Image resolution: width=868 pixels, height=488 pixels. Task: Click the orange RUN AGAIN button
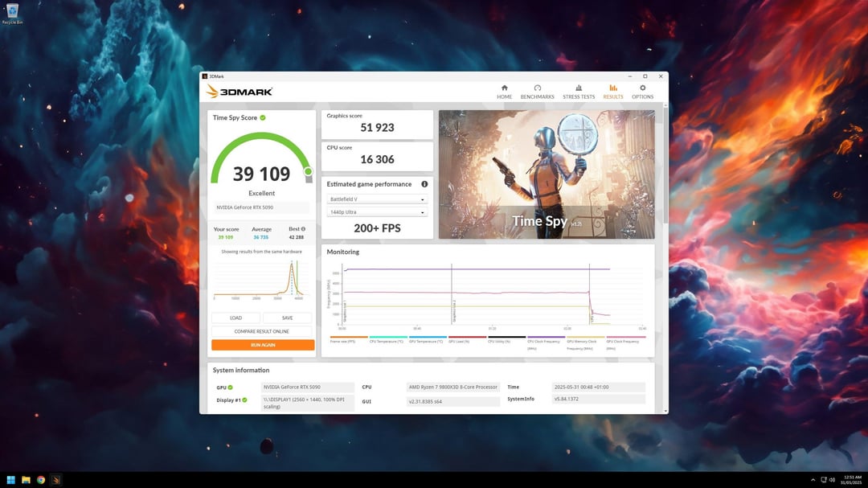(x=263, y=345)
